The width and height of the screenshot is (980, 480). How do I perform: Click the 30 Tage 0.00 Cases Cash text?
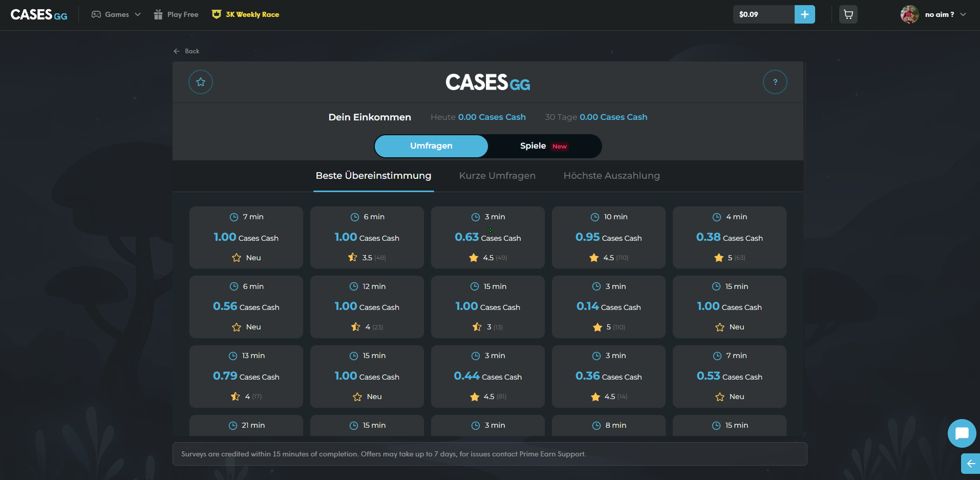[596, 117]
